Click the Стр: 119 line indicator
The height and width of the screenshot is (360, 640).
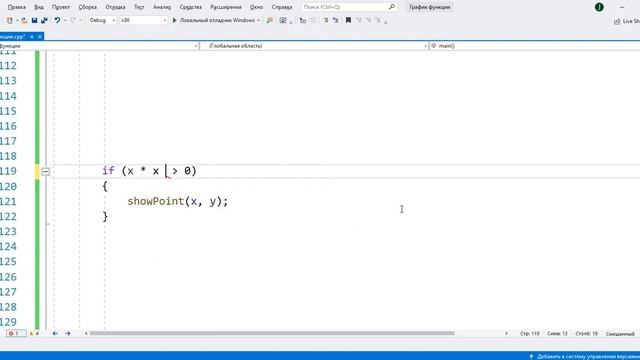[x=529, y=334]
